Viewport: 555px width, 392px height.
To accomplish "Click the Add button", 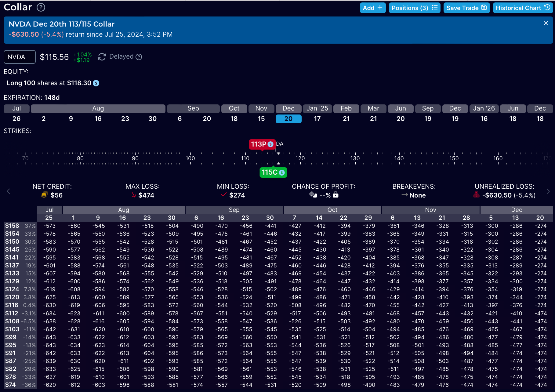I will point(372,8).
